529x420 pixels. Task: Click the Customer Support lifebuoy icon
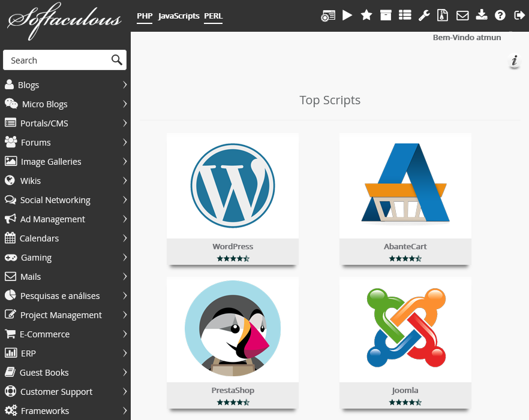click(x=10, y=391)
